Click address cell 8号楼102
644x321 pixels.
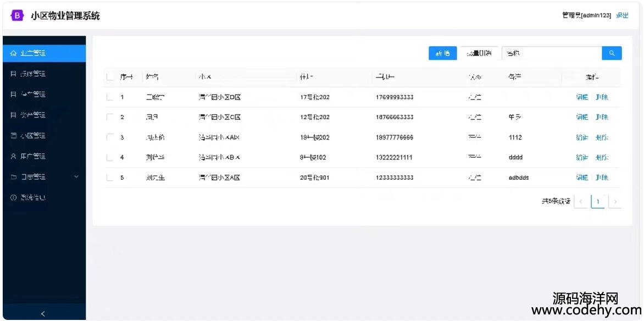[313, 157]
